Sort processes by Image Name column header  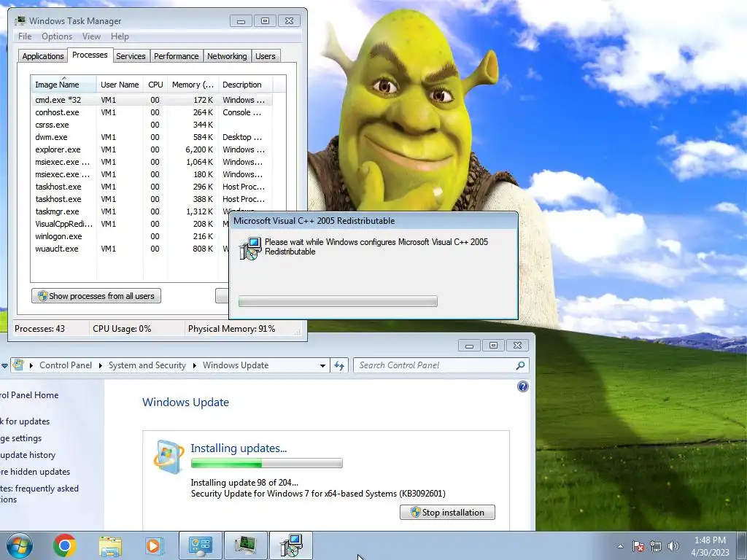63,85
